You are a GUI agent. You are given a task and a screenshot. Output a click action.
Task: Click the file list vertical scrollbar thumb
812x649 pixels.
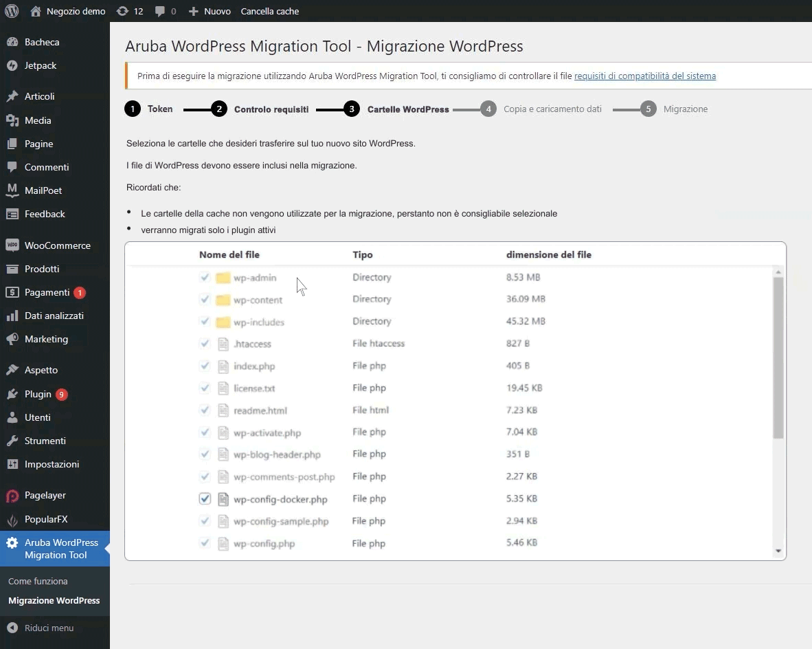point(778,357)
